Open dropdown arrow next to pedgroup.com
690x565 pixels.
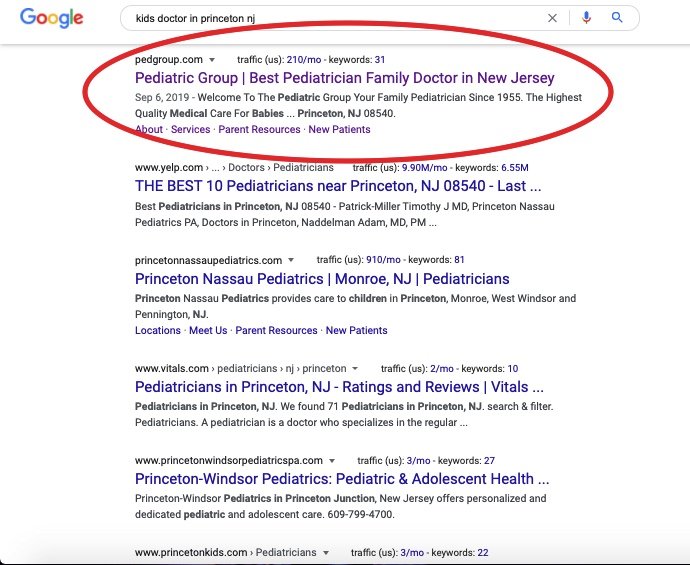212,60
